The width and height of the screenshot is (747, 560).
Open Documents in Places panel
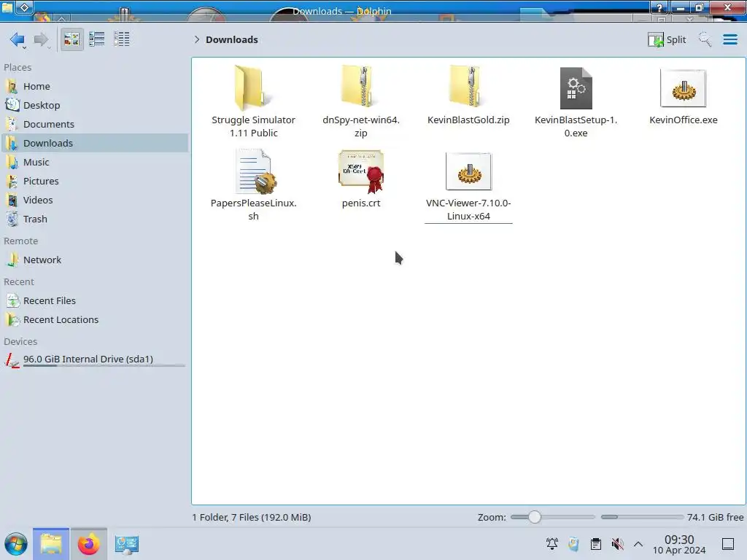(95, 124)
